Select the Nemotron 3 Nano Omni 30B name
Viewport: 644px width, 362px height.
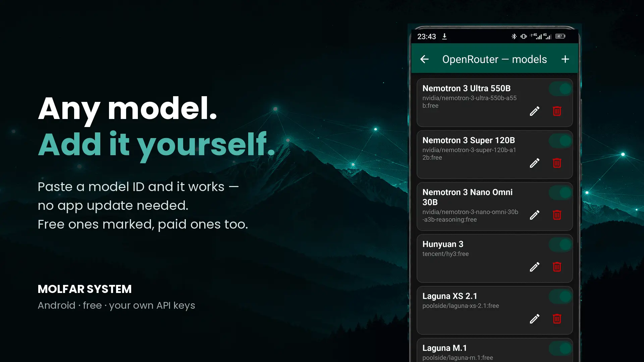[468, 197]
